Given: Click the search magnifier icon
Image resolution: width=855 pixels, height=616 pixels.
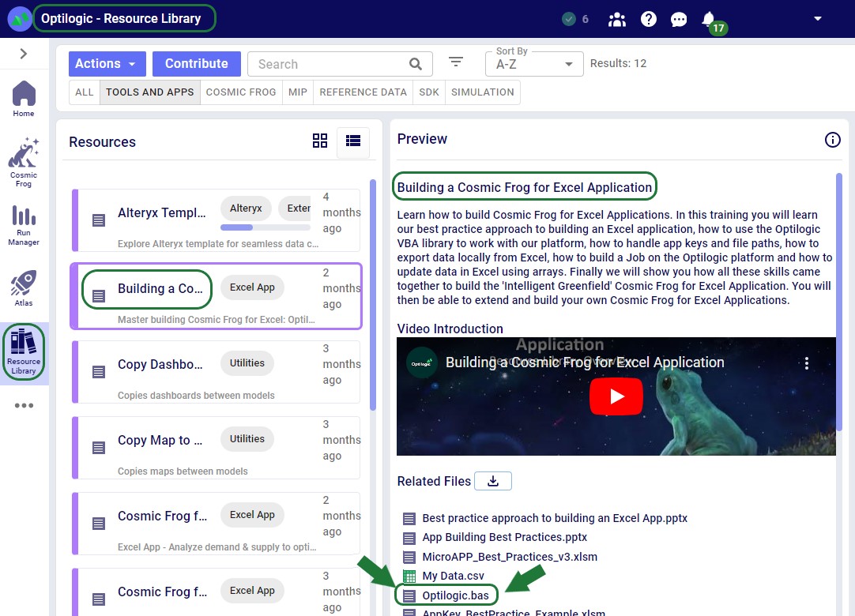Looking at the screenshot, I should 416,64.
